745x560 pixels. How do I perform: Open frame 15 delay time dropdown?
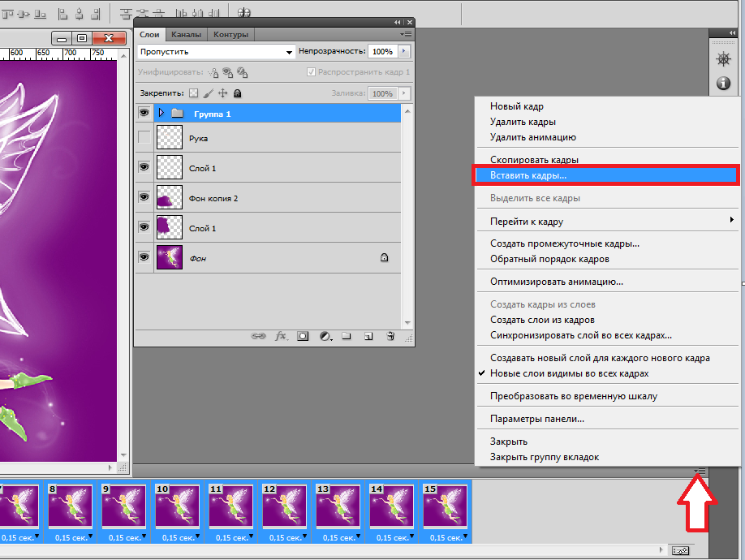(465, 536)
